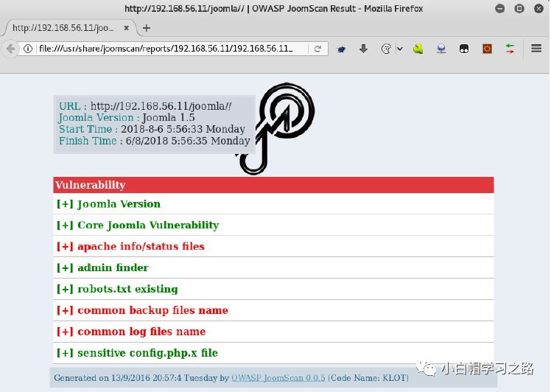Image resolution: width=551 pixels, height=392 pixels.
Task: Select the http://192.168.56.11/joo... tab
Action: click(x=69, y=28)
